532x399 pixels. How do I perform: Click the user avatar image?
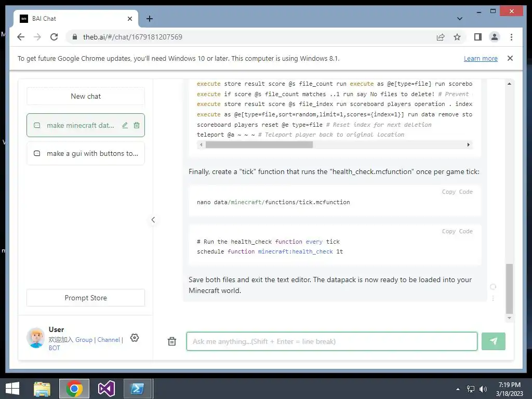point(36,338)
